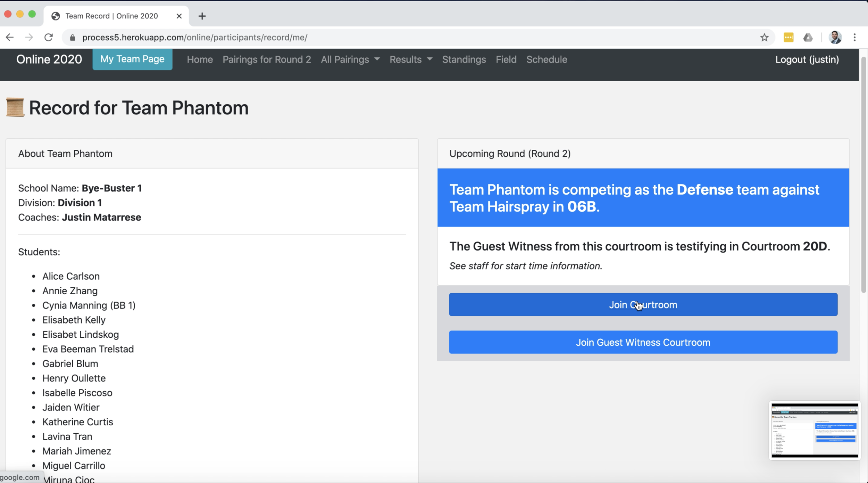Open the Chrome profile avatar
The width and height of the screenshot is (868, 483).
coord(835,37)
